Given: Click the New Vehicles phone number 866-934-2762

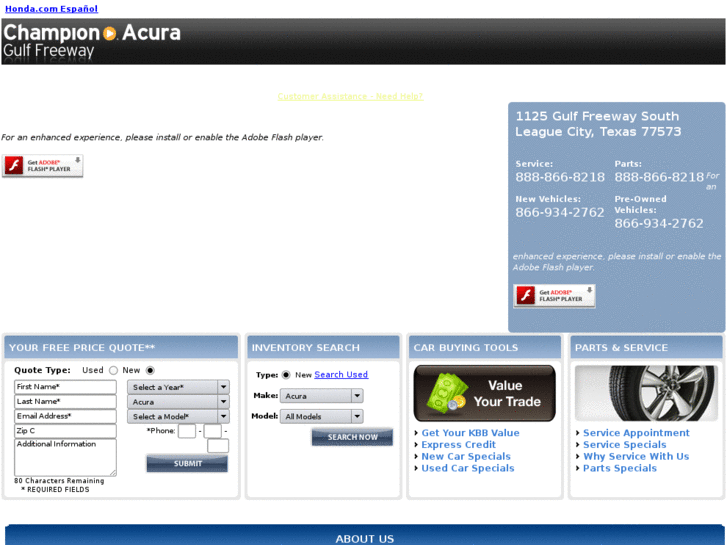Looking at the screenshot, I should [x=560, y=212].
